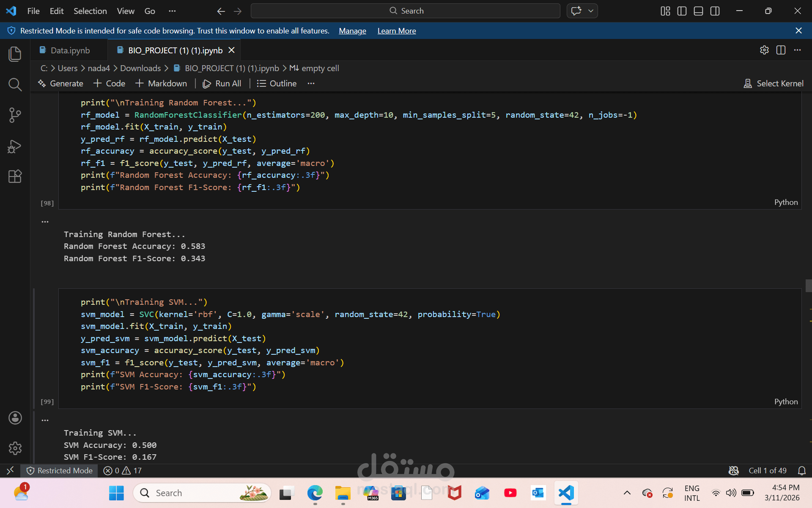The height and width of the screenshot is (508, 812).
Task: Click the notebook settings gear icon
Action: tap(764, 50)
